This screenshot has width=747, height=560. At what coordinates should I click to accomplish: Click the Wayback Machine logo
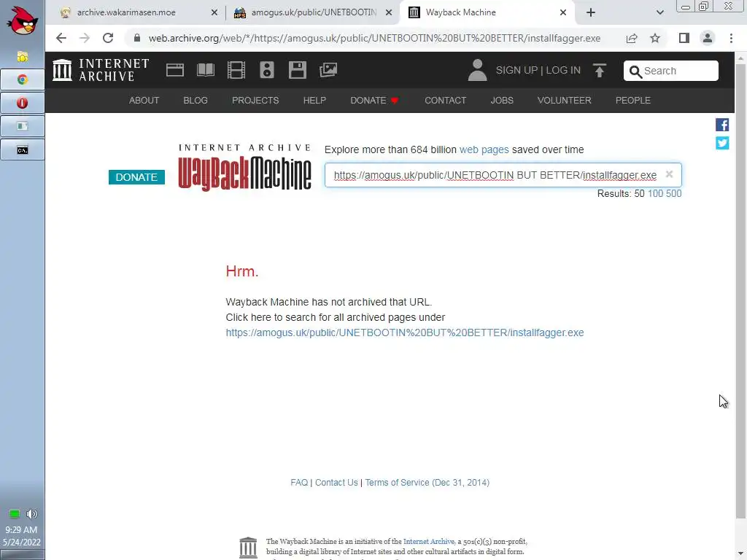tap(244, 168)
